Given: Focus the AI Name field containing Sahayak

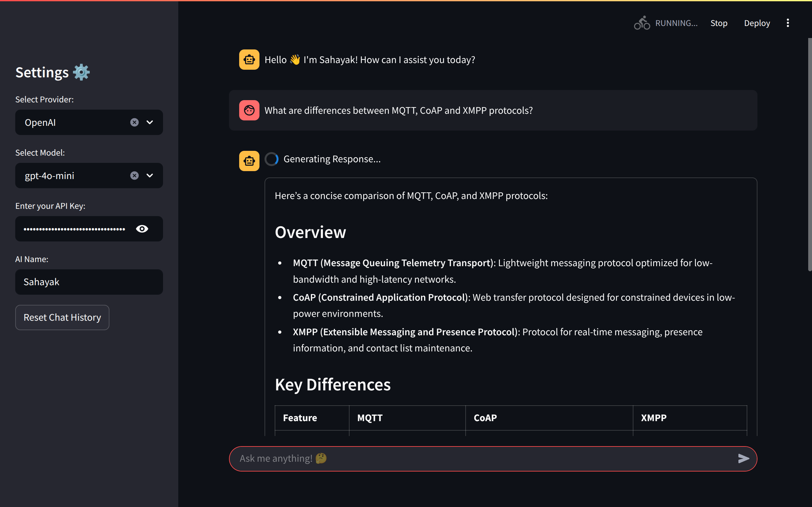Looking at the screenshot, I should [89, 282].
